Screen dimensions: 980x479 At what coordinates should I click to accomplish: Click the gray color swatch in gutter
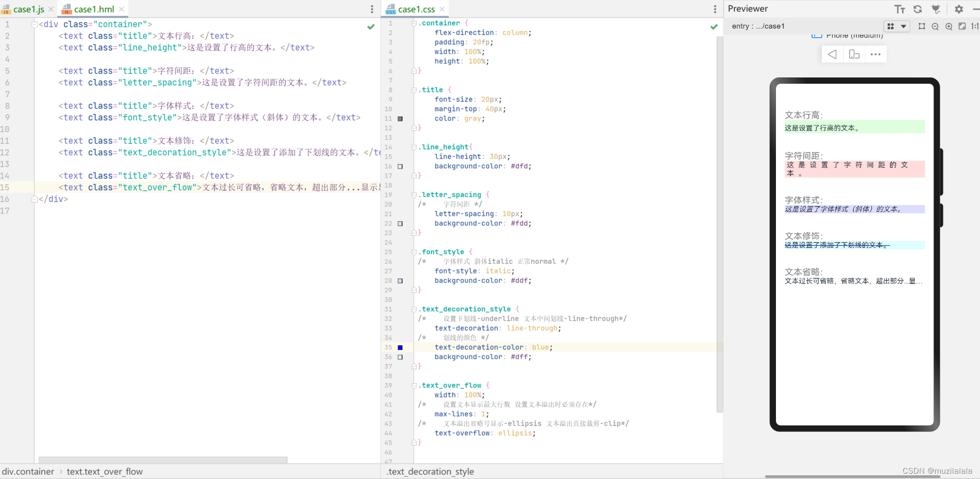pos(400,119)
